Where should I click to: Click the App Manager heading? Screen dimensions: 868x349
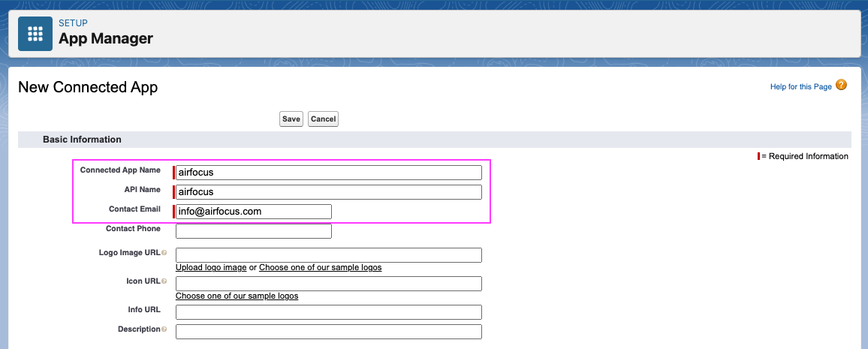(x=106, y=39)
